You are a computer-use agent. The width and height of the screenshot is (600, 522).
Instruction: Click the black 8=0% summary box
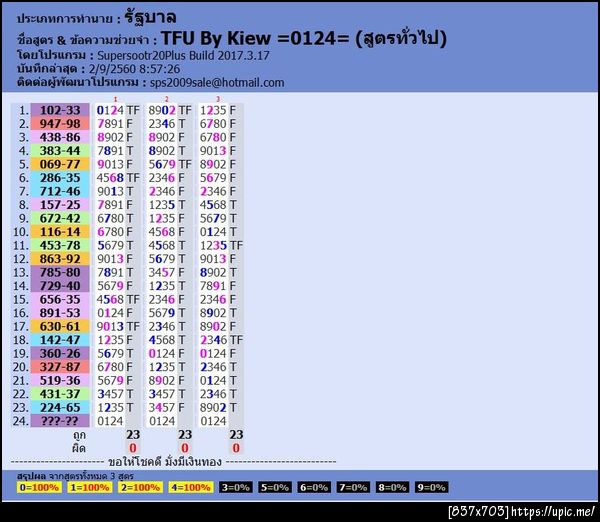(x=392, y=488)
